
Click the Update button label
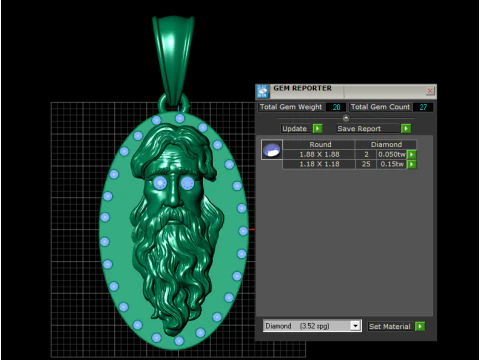pos(296,129)
